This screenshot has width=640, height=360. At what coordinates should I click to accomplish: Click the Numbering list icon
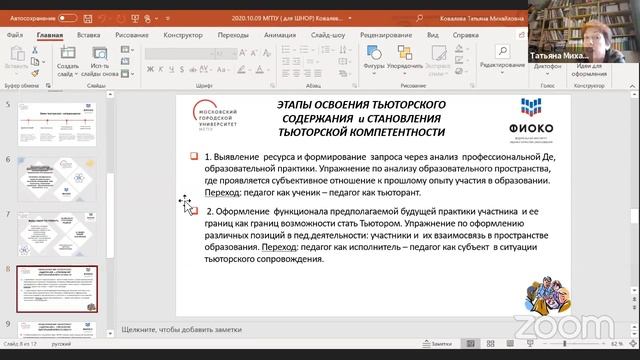(x=304, y=50)
